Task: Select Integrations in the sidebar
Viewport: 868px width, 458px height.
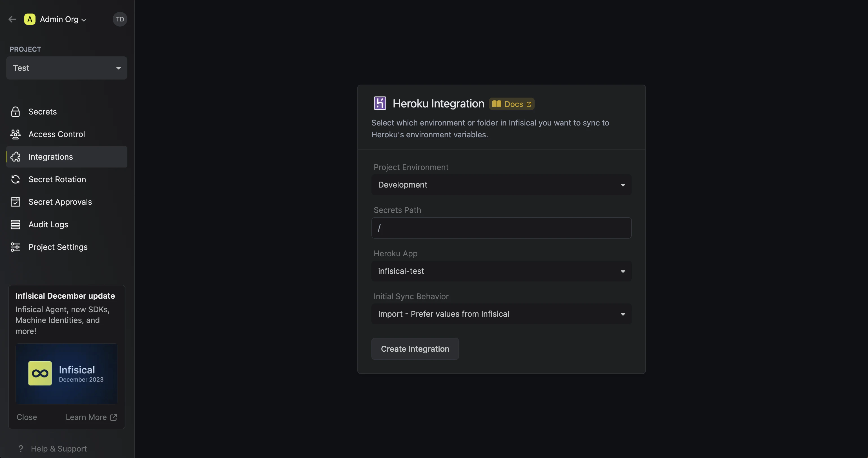Action: (x=67, y=157)
